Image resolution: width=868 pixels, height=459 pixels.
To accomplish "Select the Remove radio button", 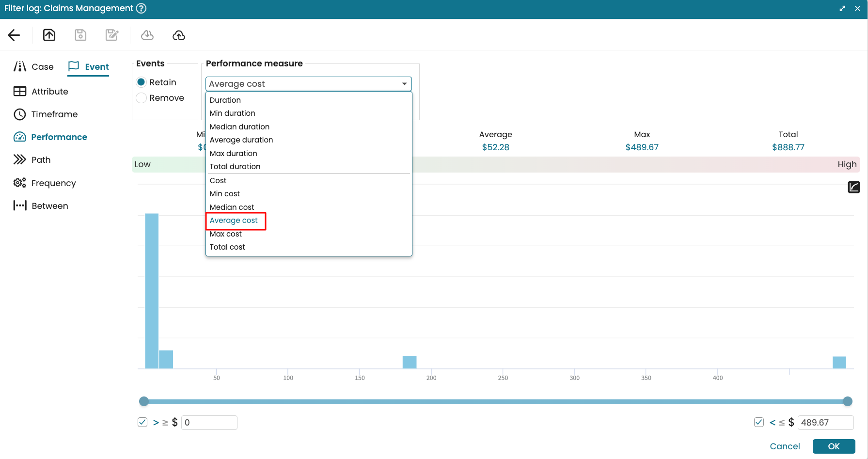I will (142, 98).
